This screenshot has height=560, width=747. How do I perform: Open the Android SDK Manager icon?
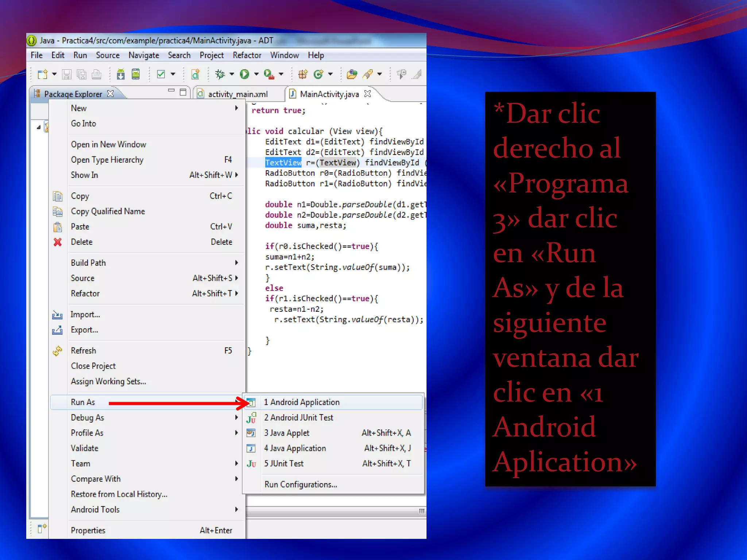click(120, 74)
